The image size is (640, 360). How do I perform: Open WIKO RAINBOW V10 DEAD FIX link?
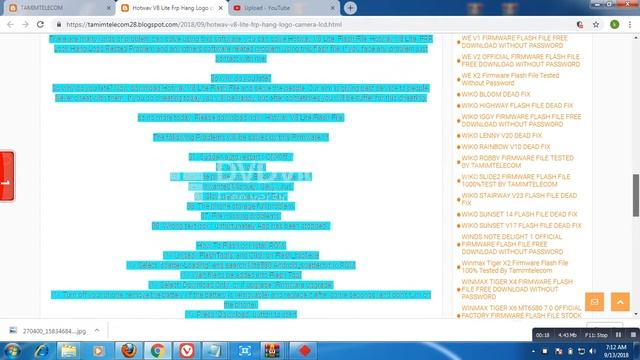pyautogui.click(x=506, y=147)
